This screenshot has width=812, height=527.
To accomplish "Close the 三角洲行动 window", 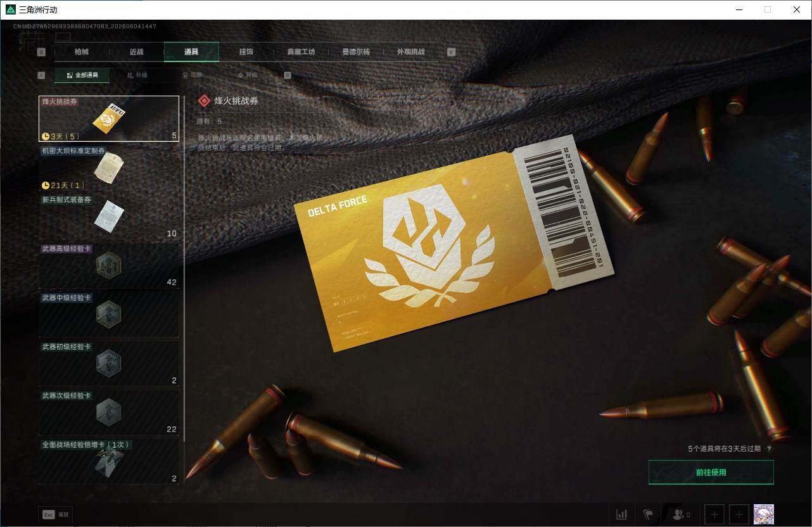I will (797, 10).
